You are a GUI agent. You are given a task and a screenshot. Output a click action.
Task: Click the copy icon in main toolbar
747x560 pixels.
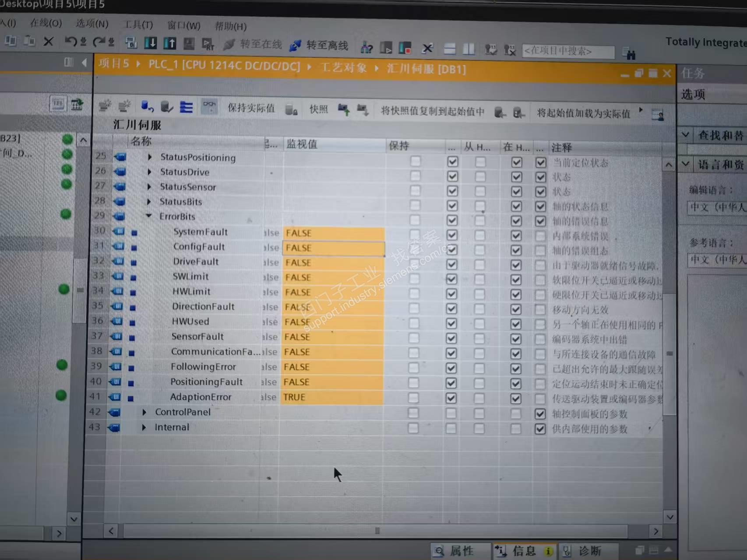[11, 41]
